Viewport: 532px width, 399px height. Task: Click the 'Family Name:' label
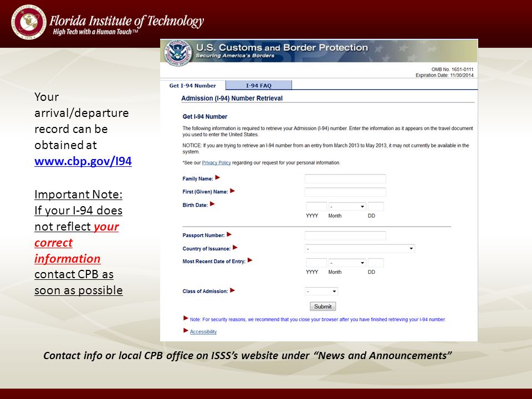coord(198,179)
